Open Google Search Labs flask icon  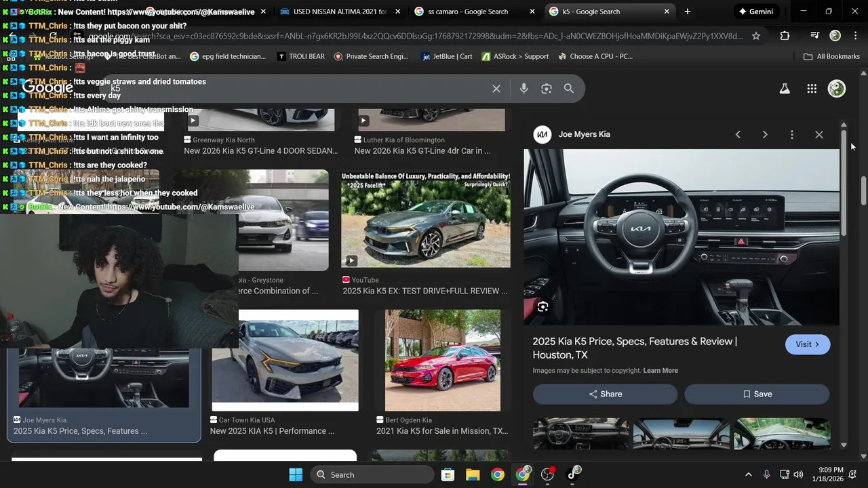click(785, 89)
